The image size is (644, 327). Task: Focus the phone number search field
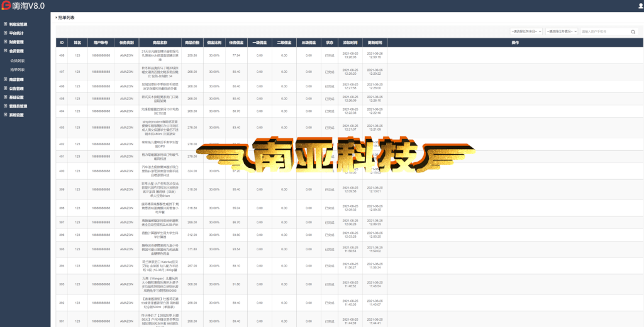click(605, 31)
